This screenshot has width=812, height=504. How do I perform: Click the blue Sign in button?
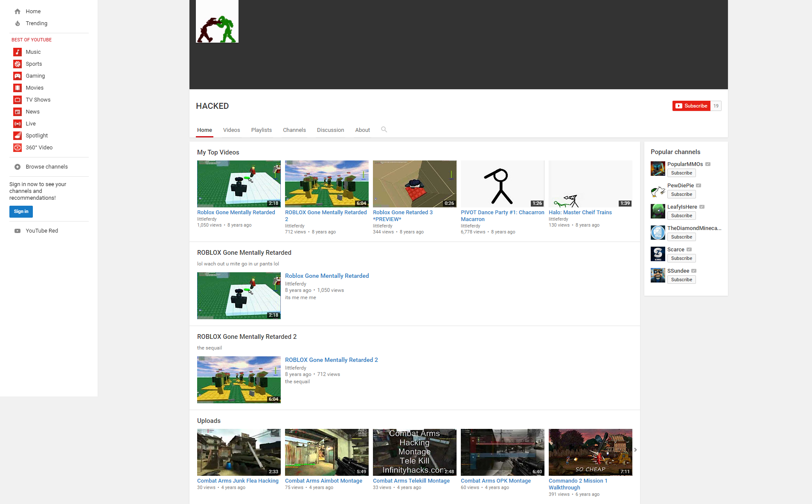[21, 212]
